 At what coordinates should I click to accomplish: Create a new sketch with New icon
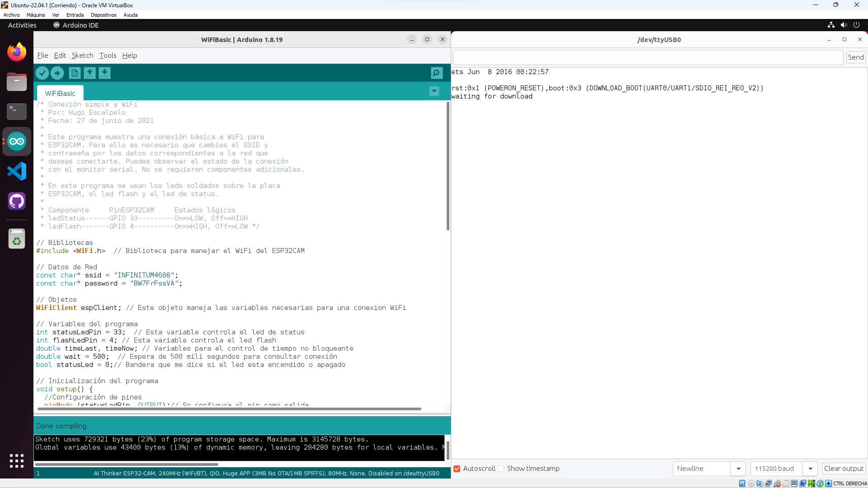point(75,73)
